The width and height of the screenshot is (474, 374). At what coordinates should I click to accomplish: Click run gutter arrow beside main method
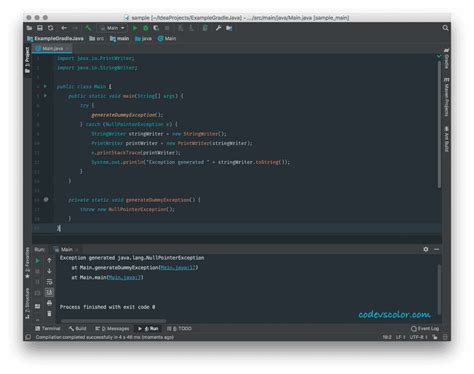(45, 96)
